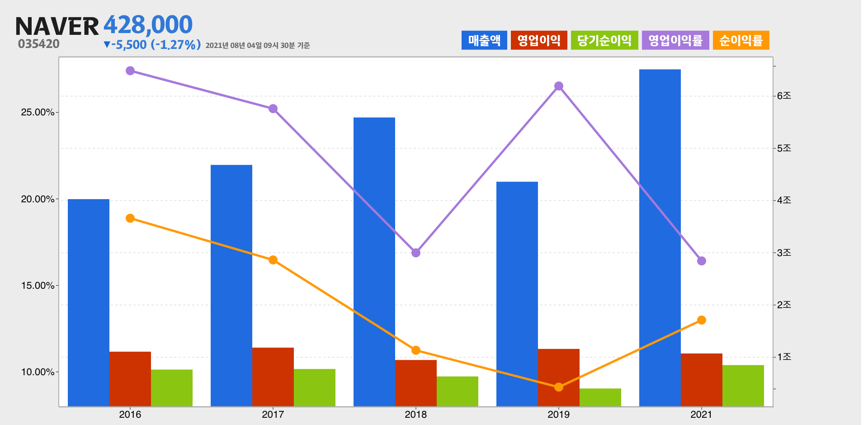Click the 2021 purple line data point
Viewport: 868px width, 425px height.
click(702, 261)
